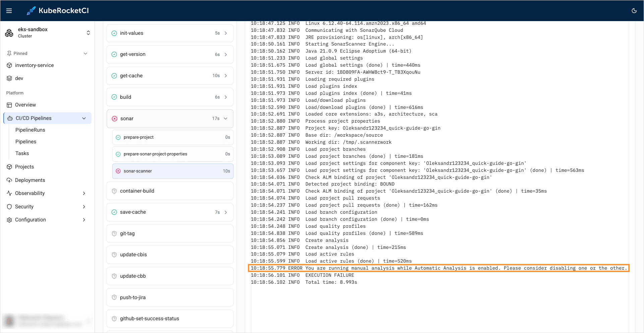Click the sonar task failed status icon
Screen dimensions: 644x333
point(115,119)
